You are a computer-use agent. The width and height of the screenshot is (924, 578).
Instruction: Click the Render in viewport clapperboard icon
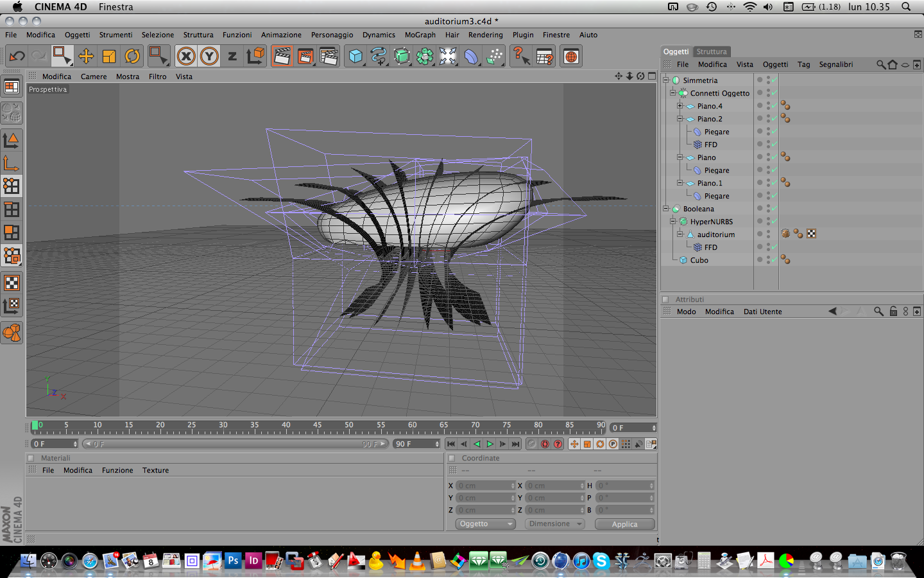tap(282, 57)
